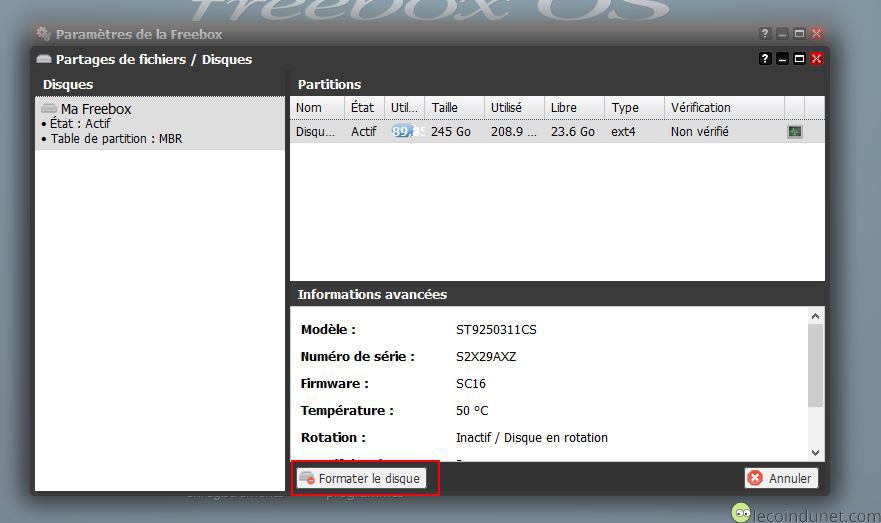
Task: Sort by the Libre column header
Action: [574, 107]
